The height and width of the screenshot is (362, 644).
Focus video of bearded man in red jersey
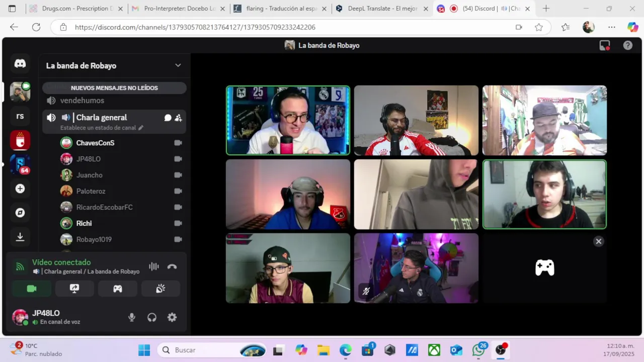(x=416, y=120)
